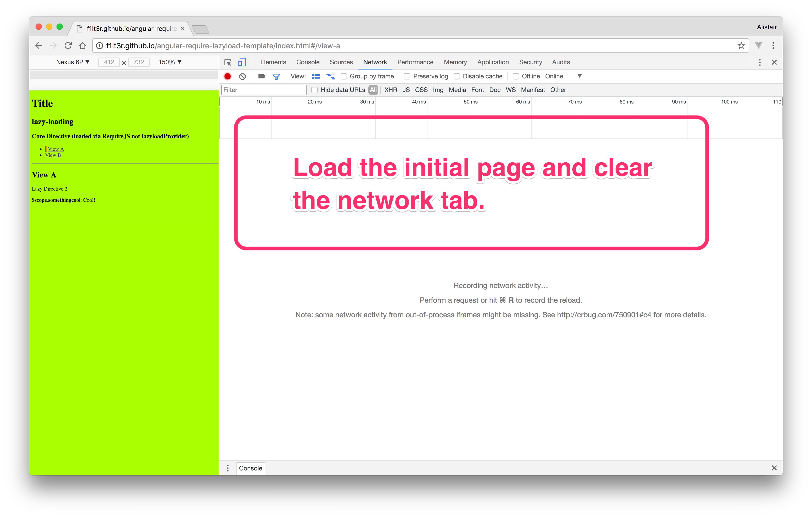Enable the Preserve log checkbox
Image resolution: width=812 pixels, height=517 pixels.
click(x=407, y=77)
